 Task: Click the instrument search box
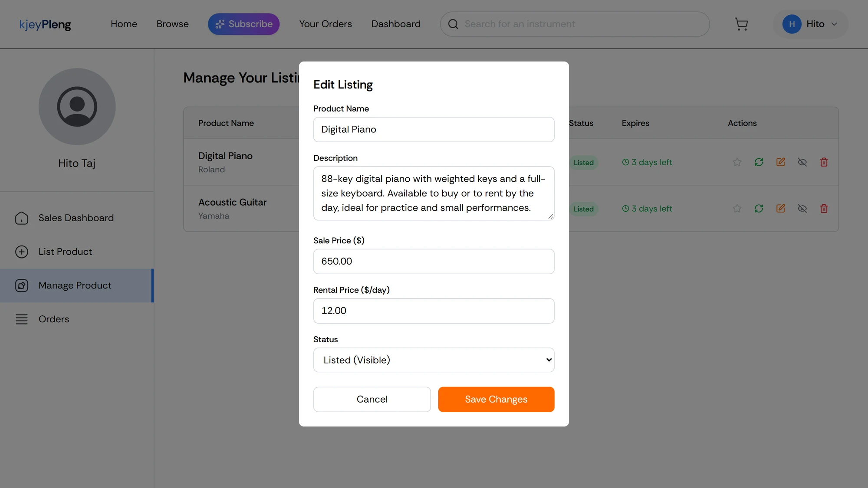click(x=575, y=24)
